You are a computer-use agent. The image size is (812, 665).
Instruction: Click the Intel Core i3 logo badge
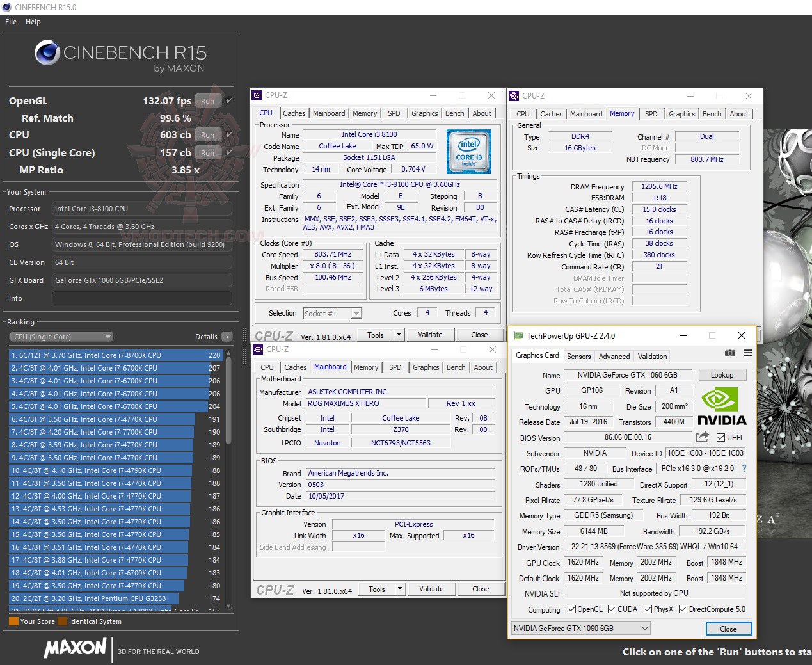469,152
